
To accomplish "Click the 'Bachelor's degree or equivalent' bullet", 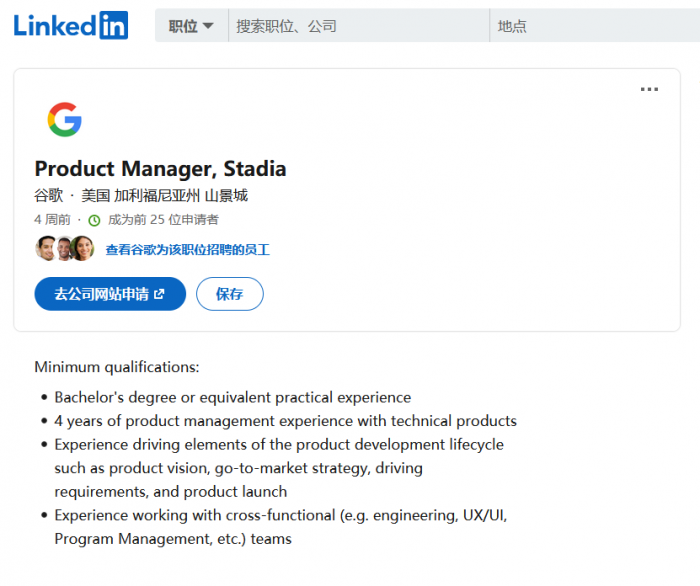I will [233, 397].
